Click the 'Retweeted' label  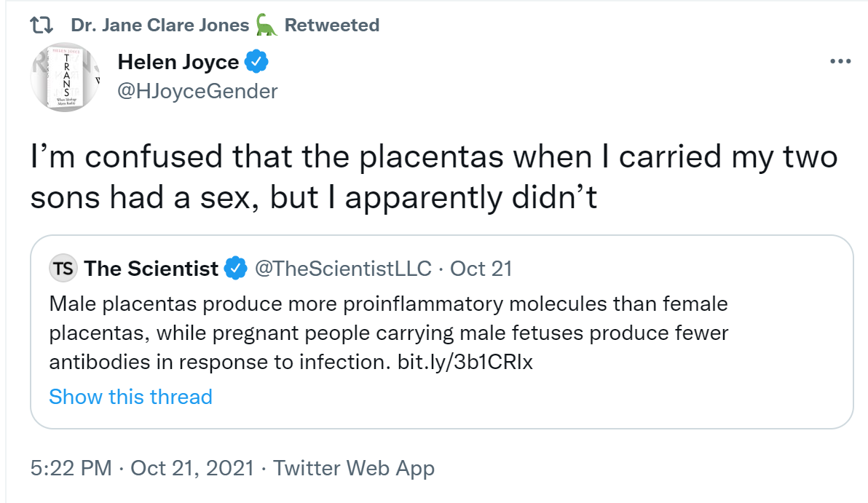pos(331,25)
